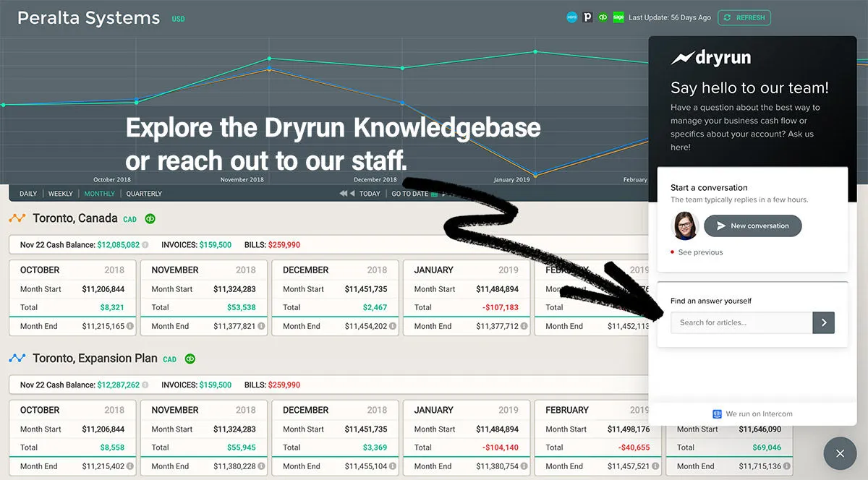Viewport: 868px width, 480px height.
Task: Click the Peralta Systems title
Action: click(x=88, y=18)
